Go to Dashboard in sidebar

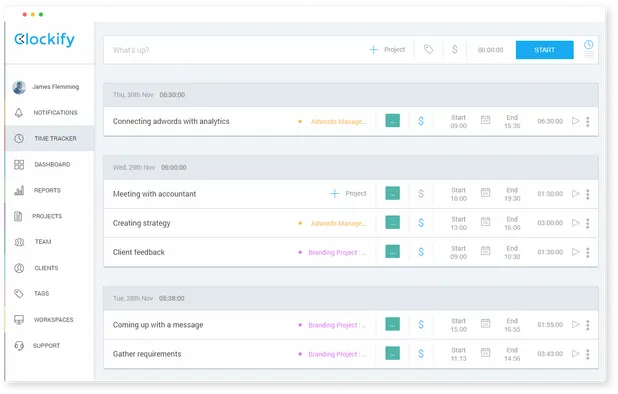[x=50, y=164]
